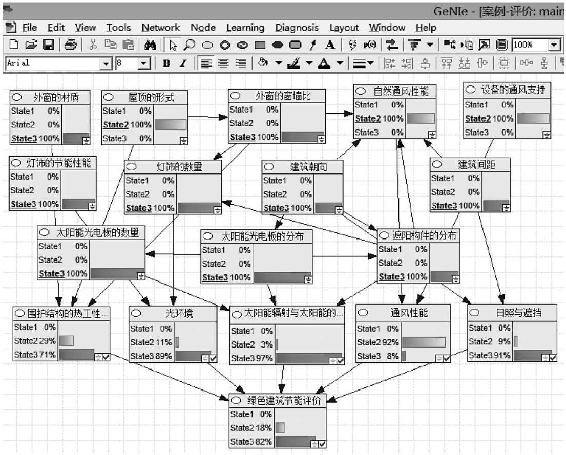Toggle Bold text formatting
This screenshot has width=566, height=455.
[x=166, y=63]
